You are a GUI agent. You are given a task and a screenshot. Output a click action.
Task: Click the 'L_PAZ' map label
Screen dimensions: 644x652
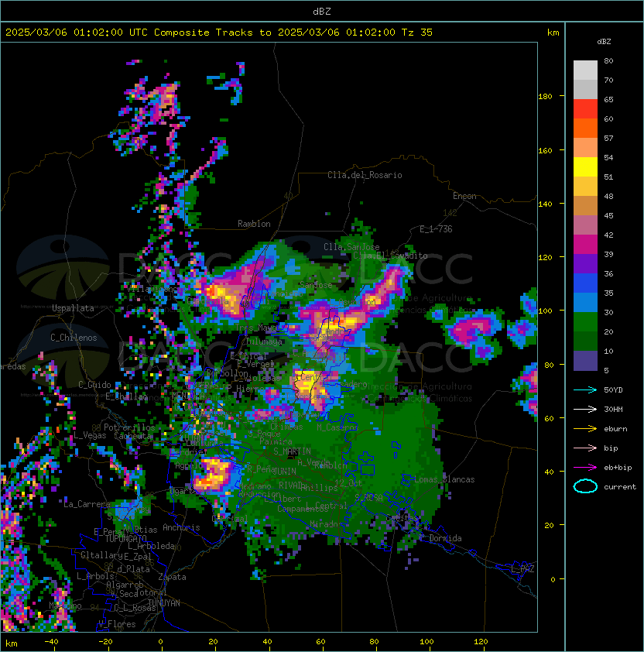tap(522, 569)
